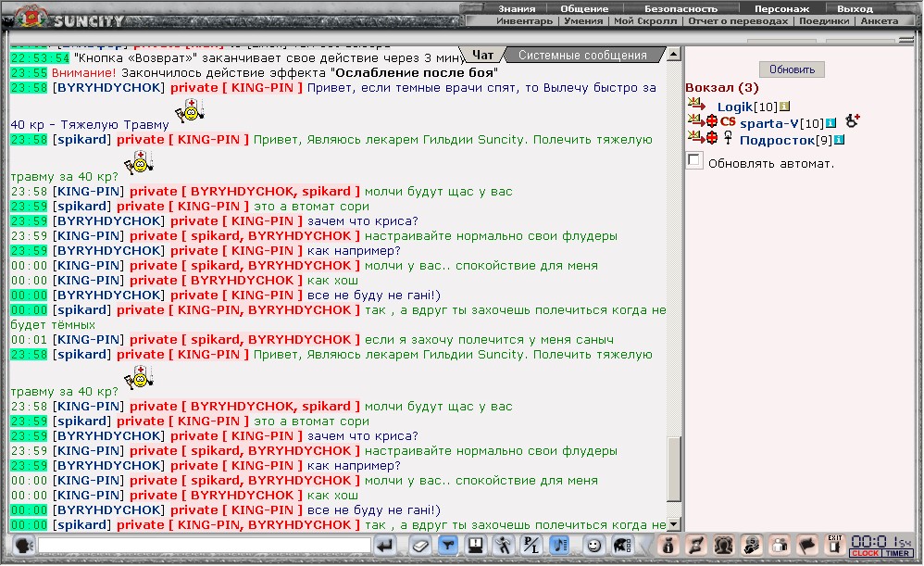This screenshot has width=924, height=566.
Task: Click private-message arrow icon next to sparta-V
Action: [x=696, y=120]
